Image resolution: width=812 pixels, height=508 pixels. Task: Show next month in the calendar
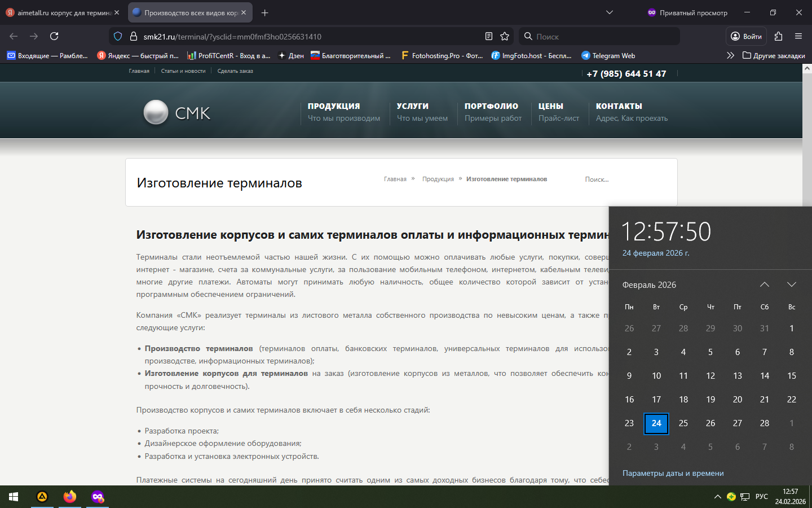(791, 284)
